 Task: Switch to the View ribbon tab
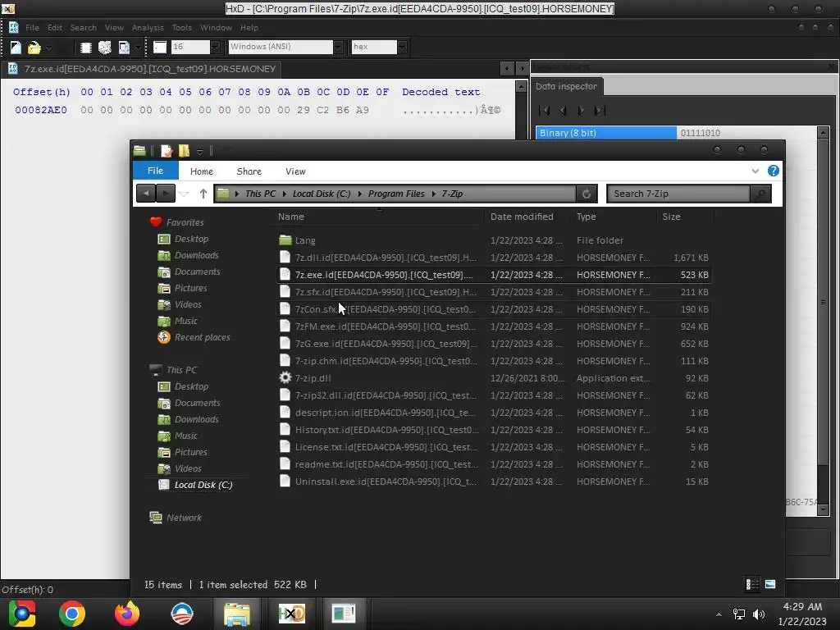295,171
